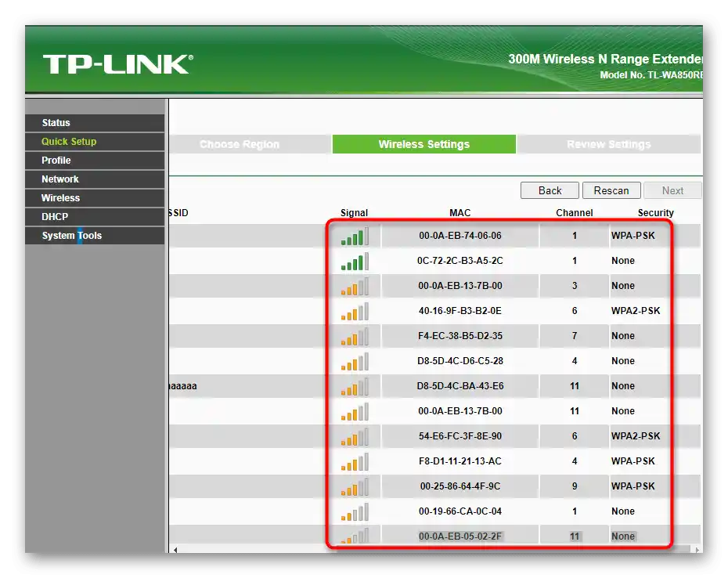Click the Rescan button
The image size is (728, 578).
pyautogui.click(x=611, y=190)
